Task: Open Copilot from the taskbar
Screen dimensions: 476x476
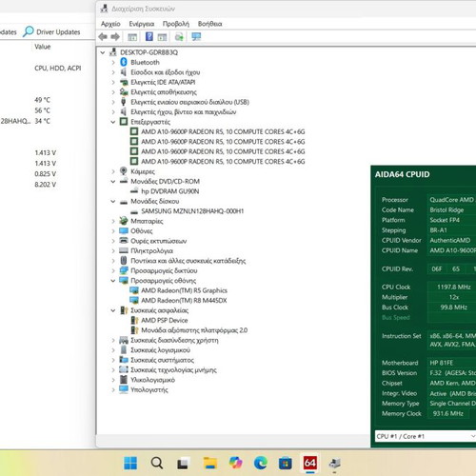Action: pos(235,463)
